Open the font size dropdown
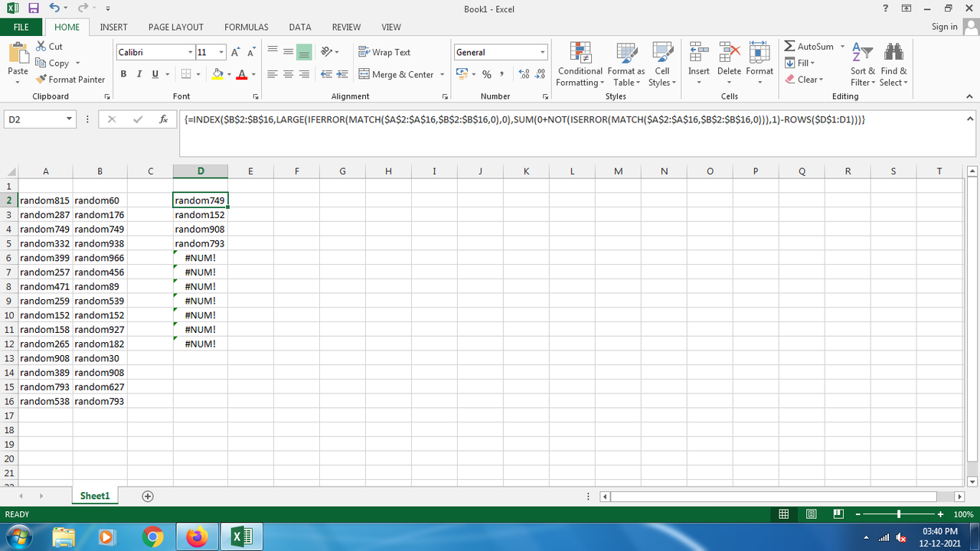This screenshot has height=551, width=980. click(222, 51)
